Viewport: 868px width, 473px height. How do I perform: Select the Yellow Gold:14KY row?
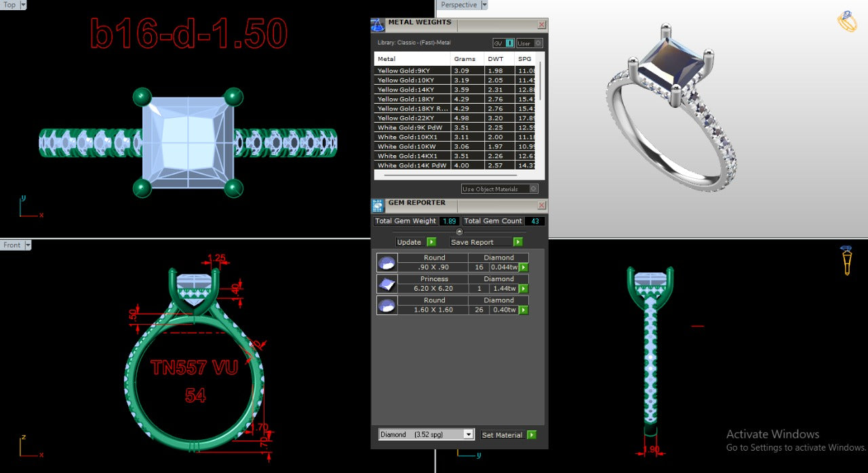click(x=455, y=89)
